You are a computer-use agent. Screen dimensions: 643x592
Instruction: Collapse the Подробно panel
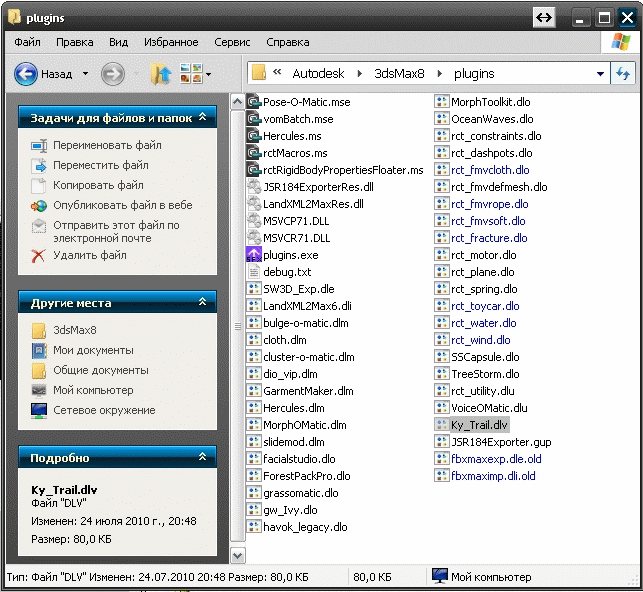(202, 457)
